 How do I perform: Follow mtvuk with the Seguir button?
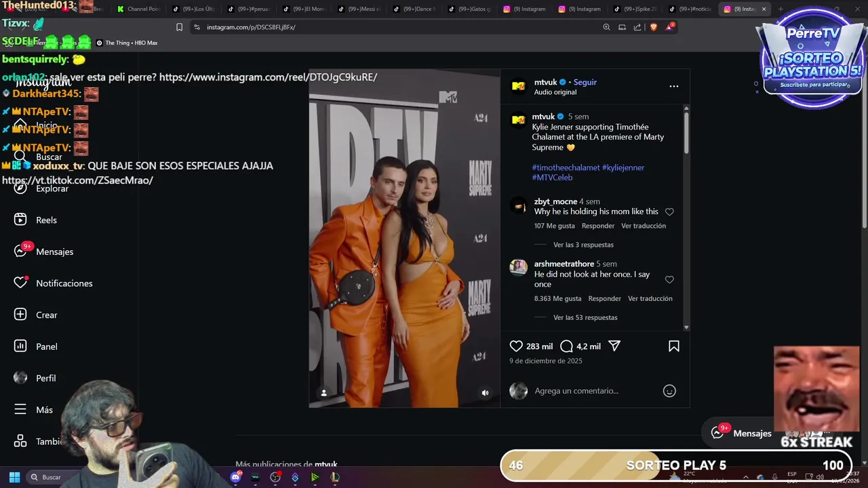pyautogui.click(x=585, y=82)
